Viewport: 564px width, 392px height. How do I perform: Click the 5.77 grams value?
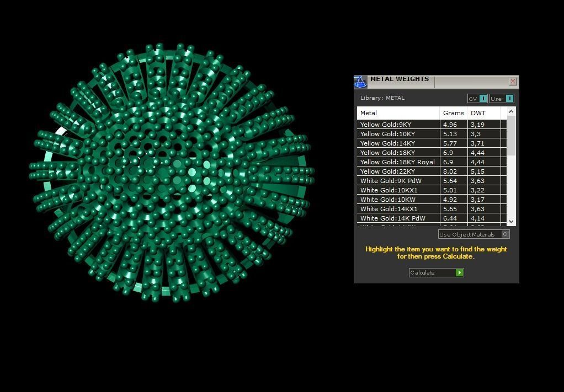pyautogui.click(x=450, y=143)
